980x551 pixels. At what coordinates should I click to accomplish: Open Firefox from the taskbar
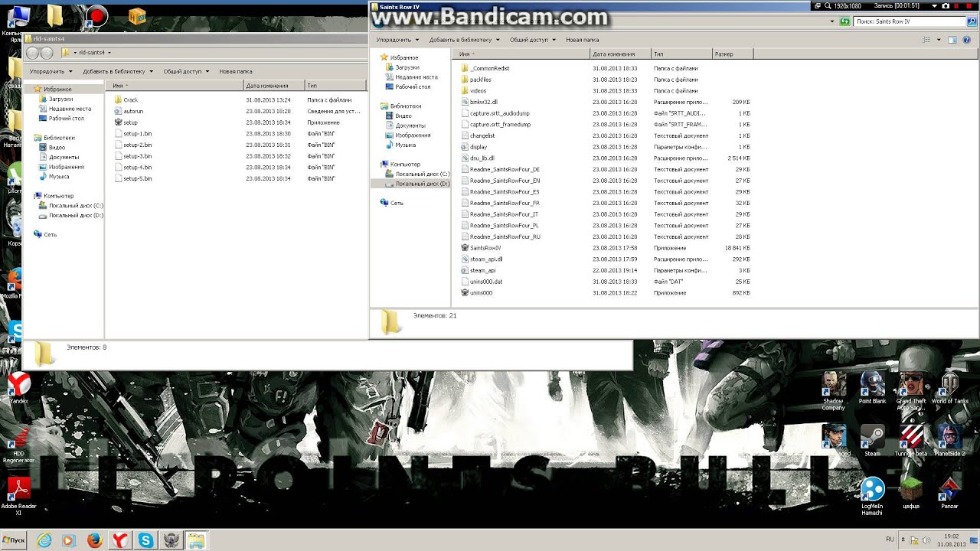95,540
